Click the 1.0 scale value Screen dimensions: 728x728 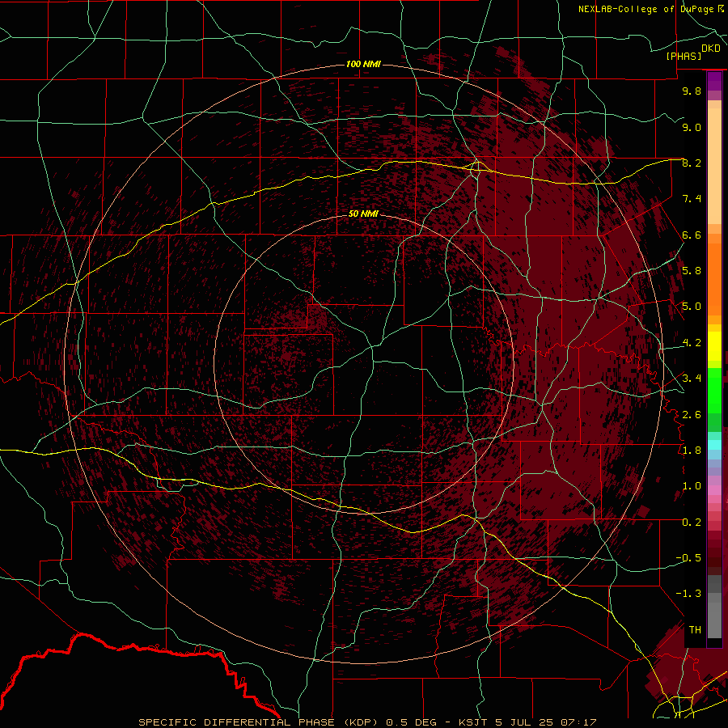pos(692,486)
